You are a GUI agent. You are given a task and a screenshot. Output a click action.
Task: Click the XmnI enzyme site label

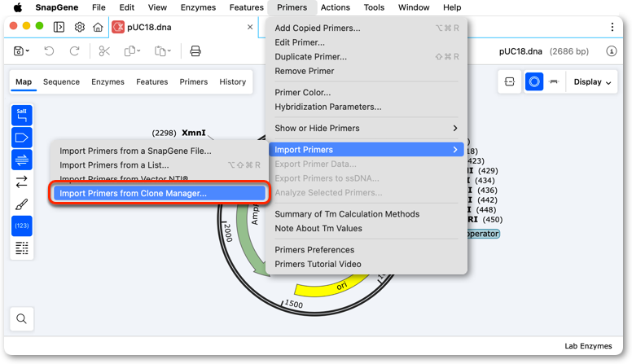[194, 133]
